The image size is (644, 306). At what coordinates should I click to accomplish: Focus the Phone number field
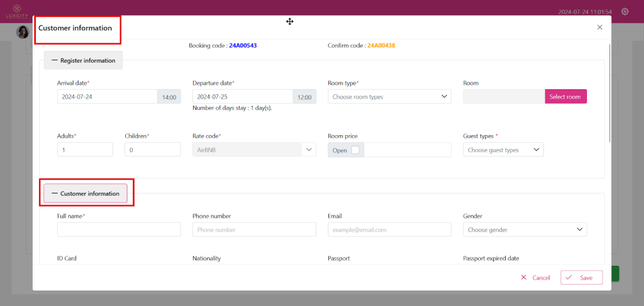tap(254, 230)
